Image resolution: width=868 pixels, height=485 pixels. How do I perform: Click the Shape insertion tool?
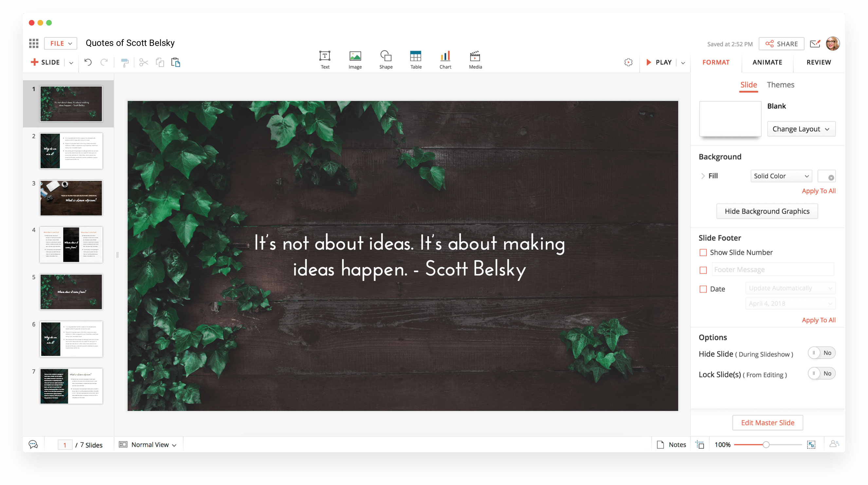(385, 60)
